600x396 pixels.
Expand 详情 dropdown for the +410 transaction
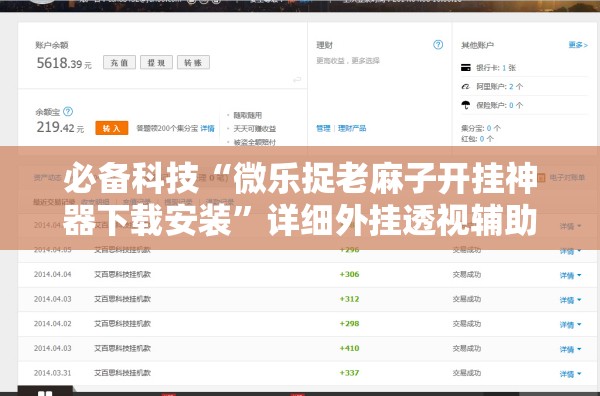pyautogui.click(x=570, y=349)
